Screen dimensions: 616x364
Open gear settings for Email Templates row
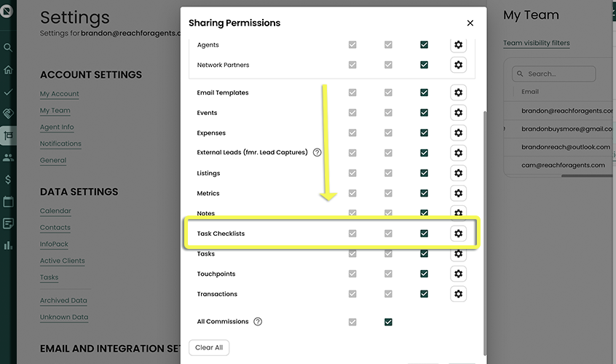click(458, 92)
